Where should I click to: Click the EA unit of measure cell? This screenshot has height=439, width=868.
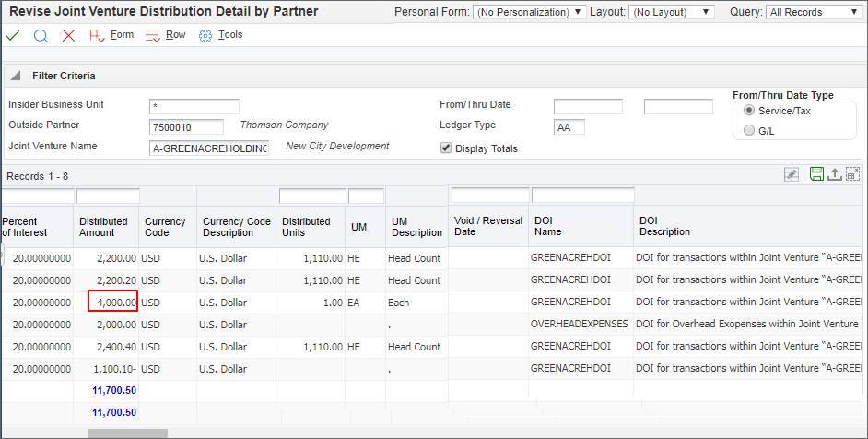tap(366, 303)
